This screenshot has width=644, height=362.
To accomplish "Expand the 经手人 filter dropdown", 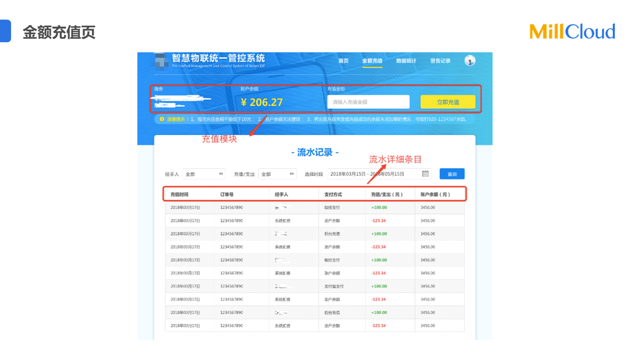I will click(204, 174).
